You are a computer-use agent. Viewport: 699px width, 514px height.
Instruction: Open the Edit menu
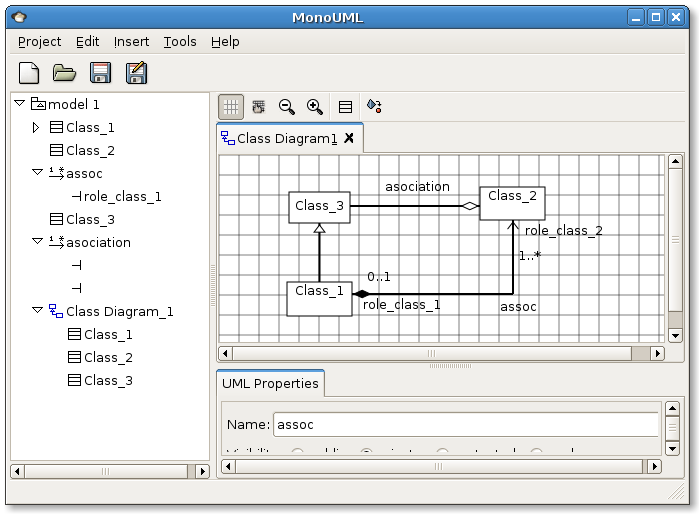[x=87, y=42]
